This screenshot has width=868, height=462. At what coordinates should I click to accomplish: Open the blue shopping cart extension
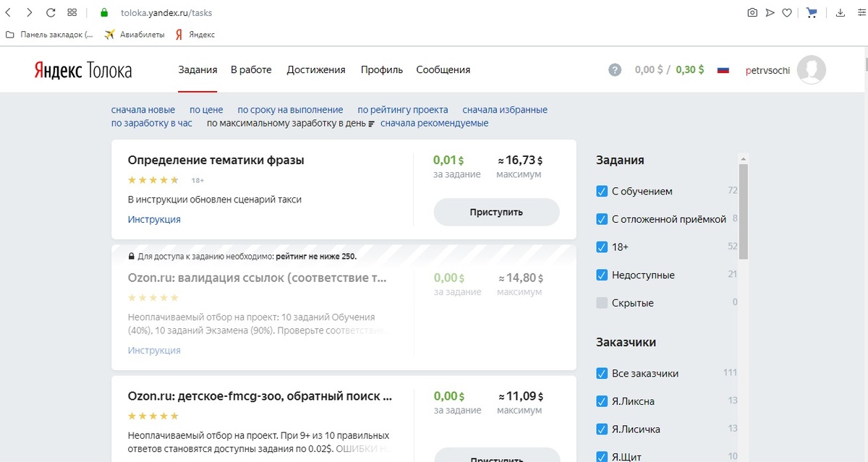click(x=812, y=12)
